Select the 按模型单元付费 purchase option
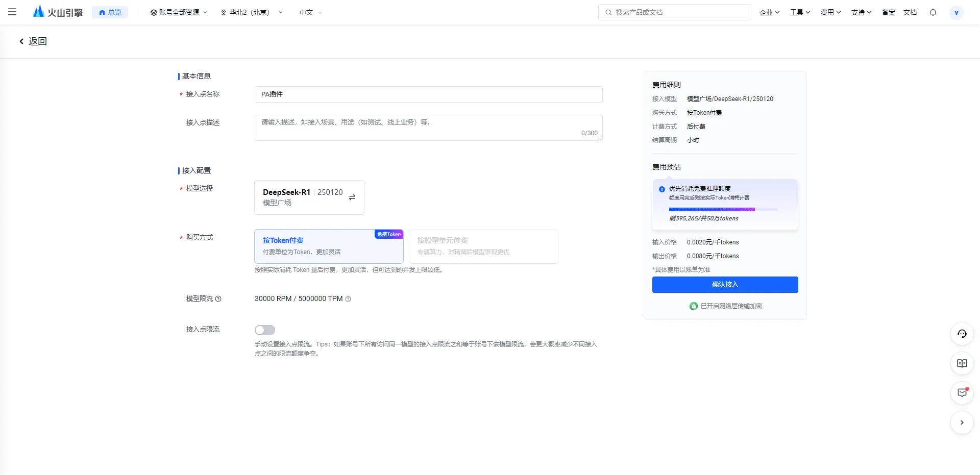 tap(483, 246)
